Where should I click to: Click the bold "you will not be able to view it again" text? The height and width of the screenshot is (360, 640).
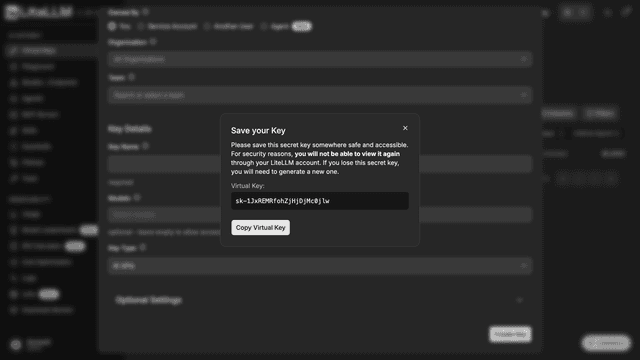347,154
